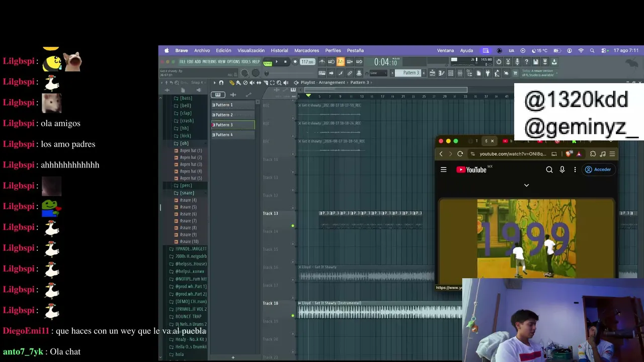Select the Zoom tool in Playlist

[x=279, y=82]
